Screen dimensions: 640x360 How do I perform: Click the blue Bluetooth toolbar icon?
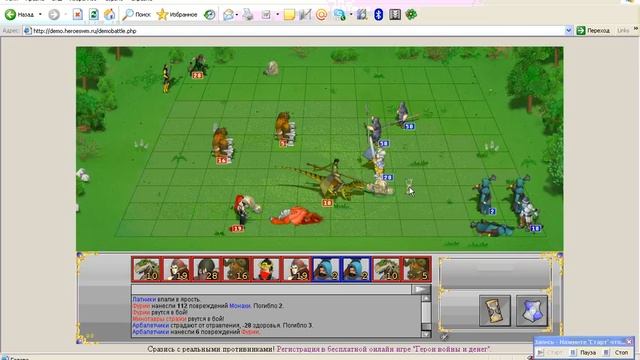click(x=378, y=15)
